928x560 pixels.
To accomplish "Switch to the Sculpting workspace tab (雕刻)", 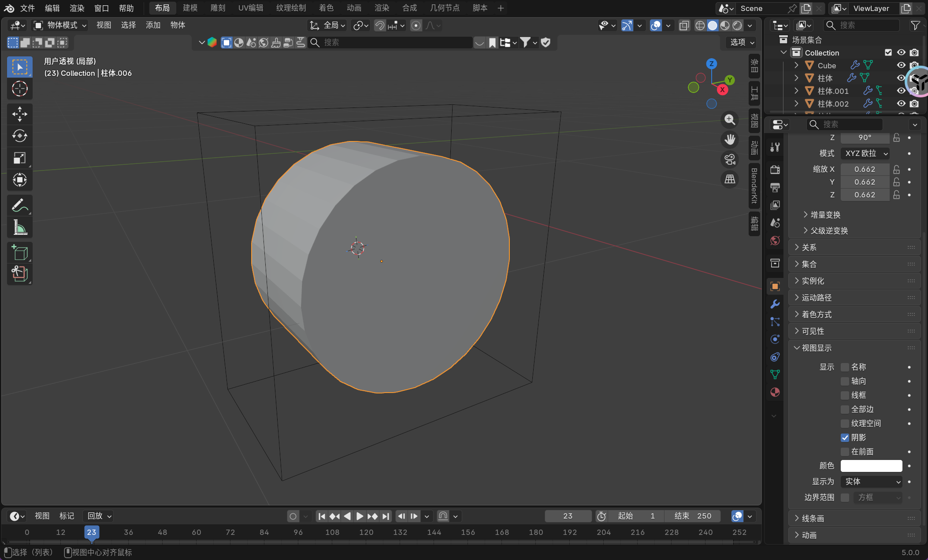I will tap(218, 8).
